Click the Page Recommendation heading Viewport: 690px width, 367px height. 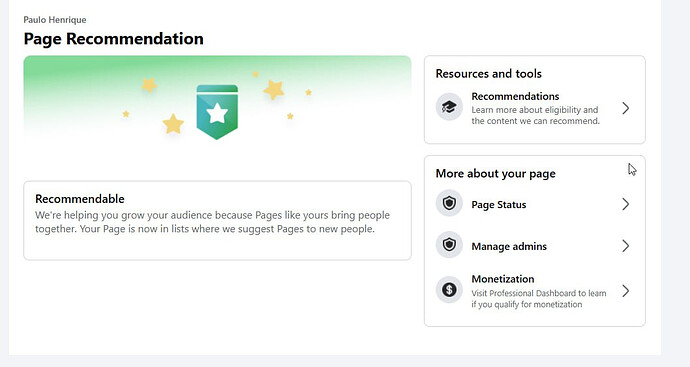pos(114,39)
